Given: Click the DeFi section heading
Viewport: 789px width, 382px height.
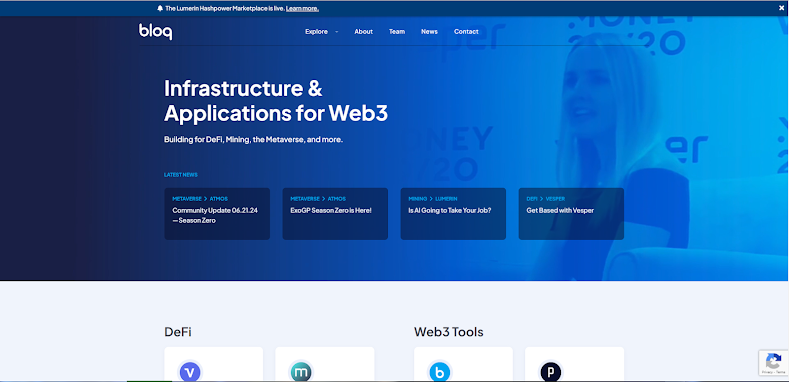Looking at the screenshot, I should tap(178, 332).
